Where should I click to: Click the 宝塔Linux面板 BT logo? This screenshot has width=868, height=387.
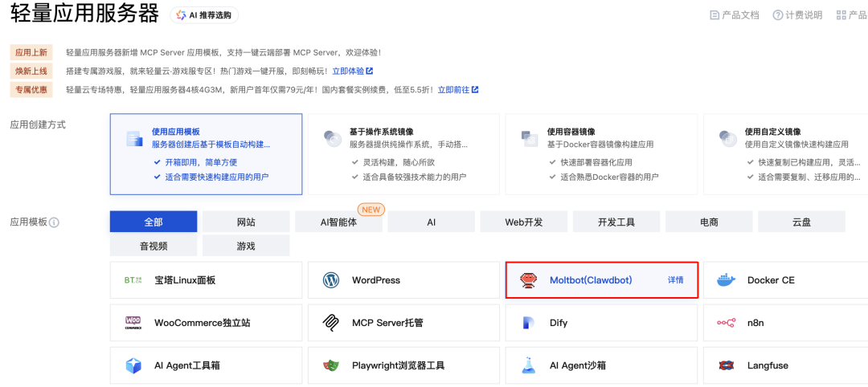coord(133,279)
